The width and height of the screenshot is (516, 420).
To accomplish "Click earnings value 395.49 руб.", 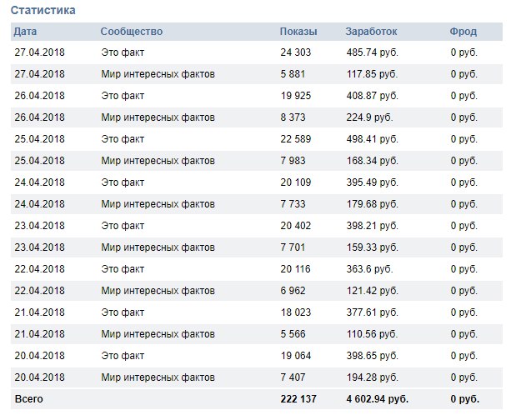I will coord(372,182).
